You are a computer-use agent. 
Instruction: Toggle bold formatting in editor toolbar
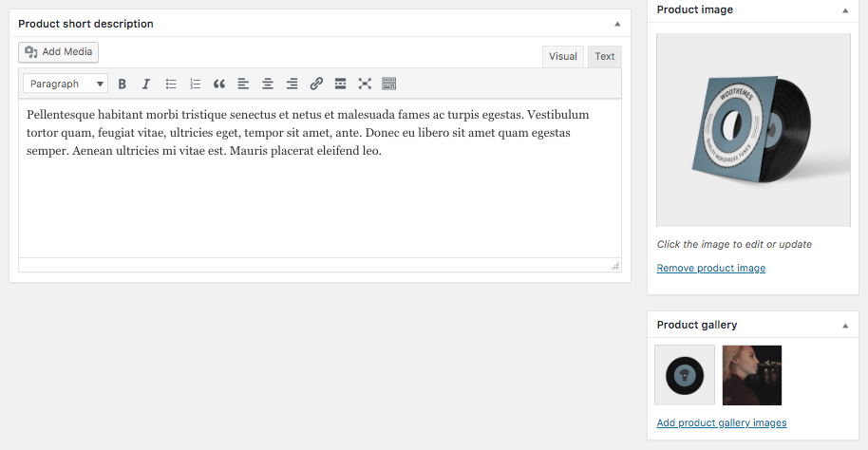tap(123, 84)
